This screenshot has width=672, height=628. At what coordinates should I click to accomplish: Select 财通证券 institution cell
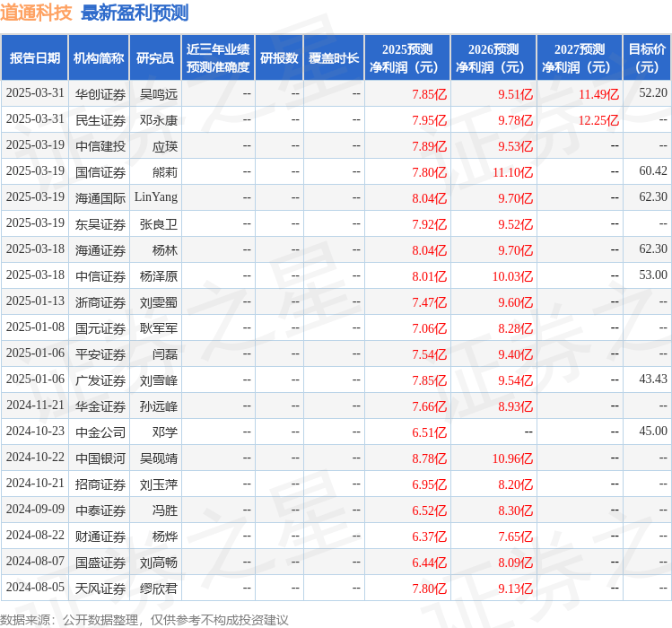pyautogui.click(x=100, y=536)
